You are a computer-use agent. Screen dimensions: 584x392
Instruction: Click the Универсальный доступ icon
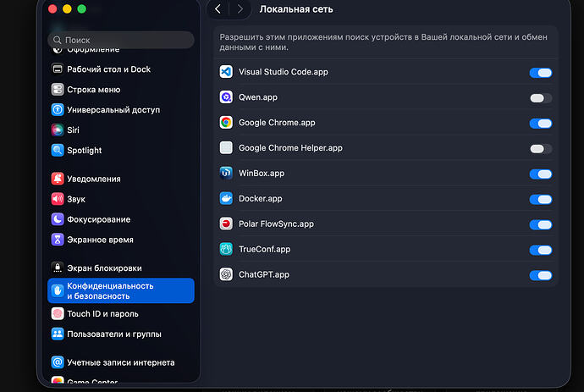pos(58,109)
